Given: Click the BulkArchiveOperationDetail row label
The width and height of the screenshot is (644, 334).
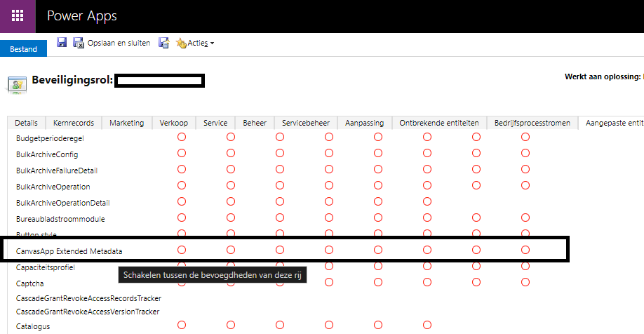Looking at the screenshot, I should [x=62, y=203].
